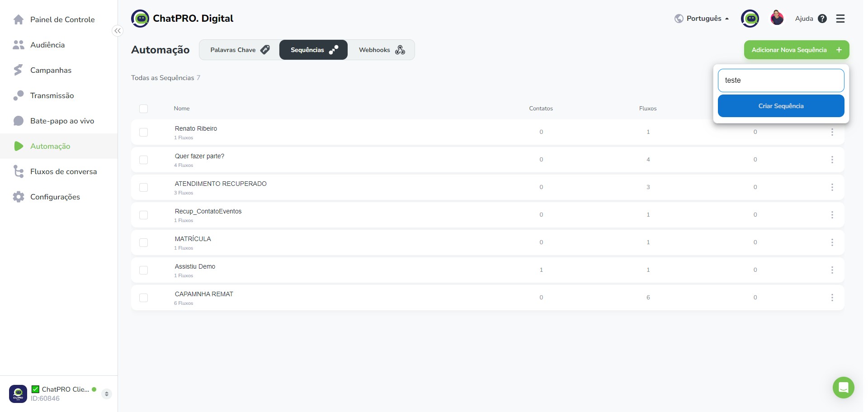This screenshot has width=868, height=412.
Task: Check the Recup_ContatoEventos checkbox
Action: (144, 215)
